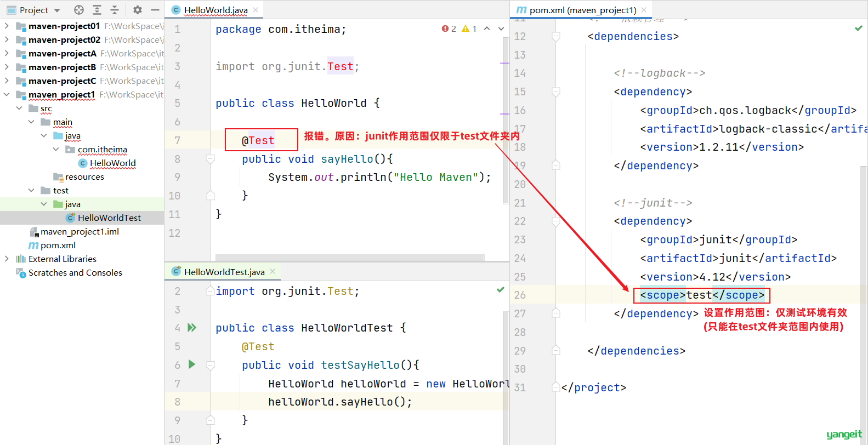Hide the Project tool window with minus icon
This screenshot has height=445, width=868.
click(155, 10)
